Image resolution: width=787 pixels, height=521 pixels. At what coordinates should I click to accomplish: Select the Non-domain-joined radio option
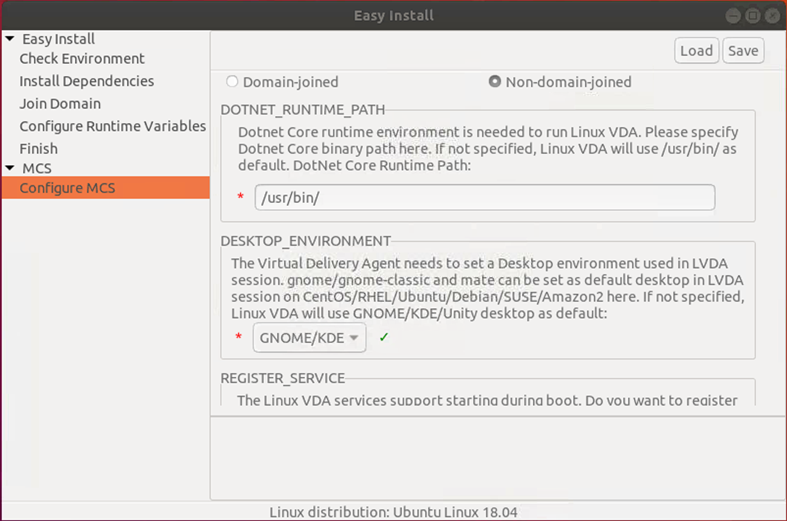[495, 82]
